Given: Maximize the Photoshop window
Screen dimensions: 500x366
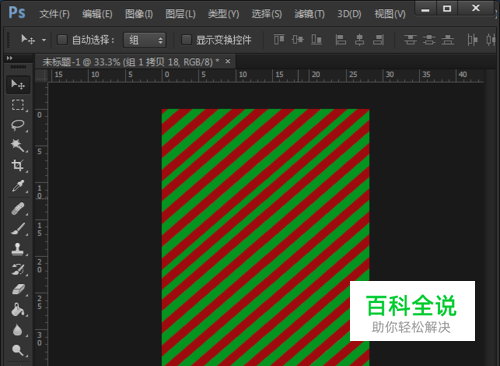Looking at the screenshot, I should pos(447,9).
